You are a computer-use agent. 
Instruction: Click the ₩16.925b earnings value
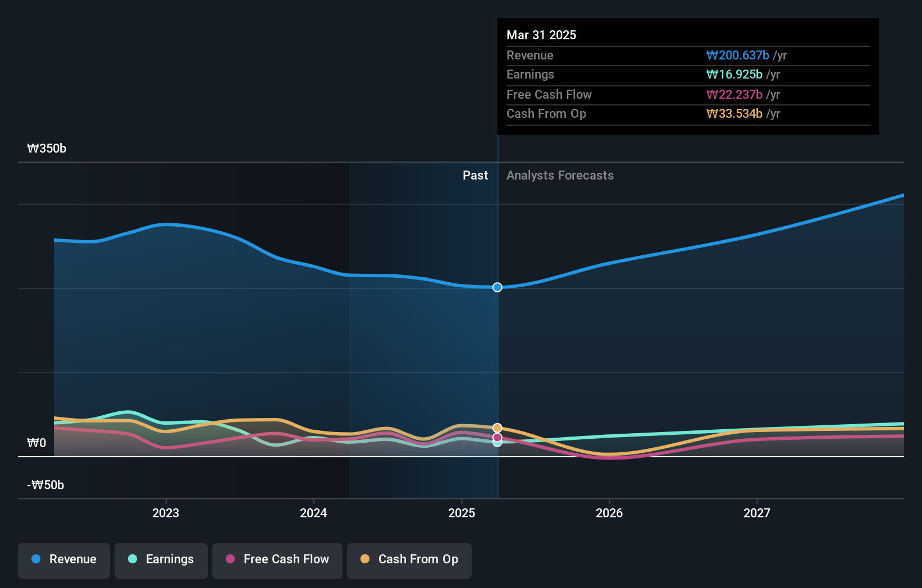pyautogui.click(x=733, y=74)
